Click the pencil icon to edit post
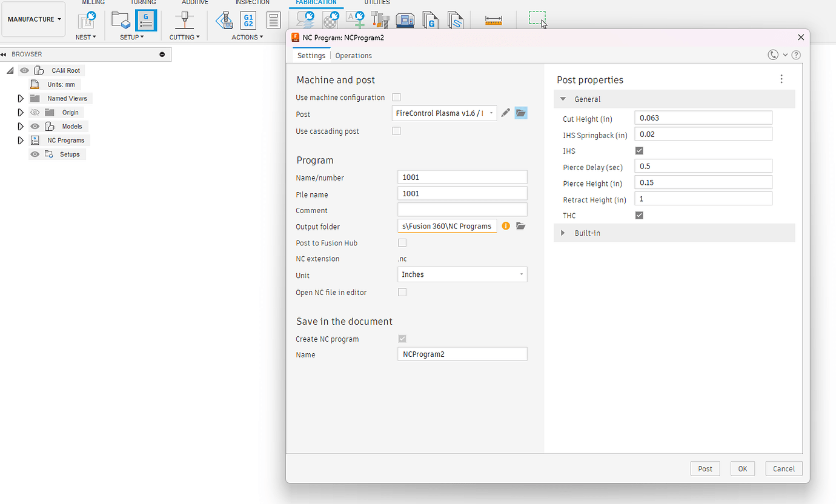836x504 pixels. click(x=506, y=113)
